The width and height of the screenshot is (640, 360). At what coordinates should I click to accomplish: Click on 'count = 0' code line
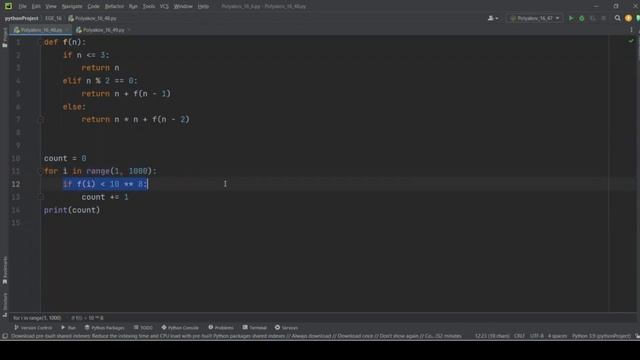click(65, 158)
